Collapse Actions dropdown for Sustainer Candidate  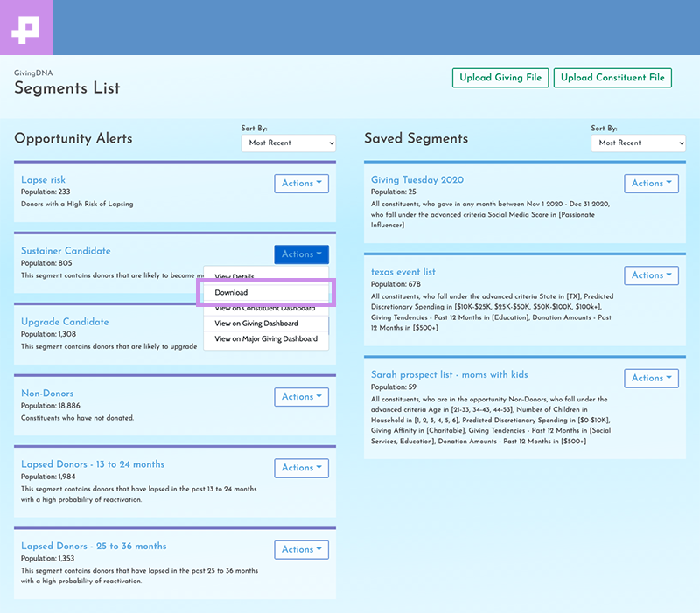(x=301, y=254)
